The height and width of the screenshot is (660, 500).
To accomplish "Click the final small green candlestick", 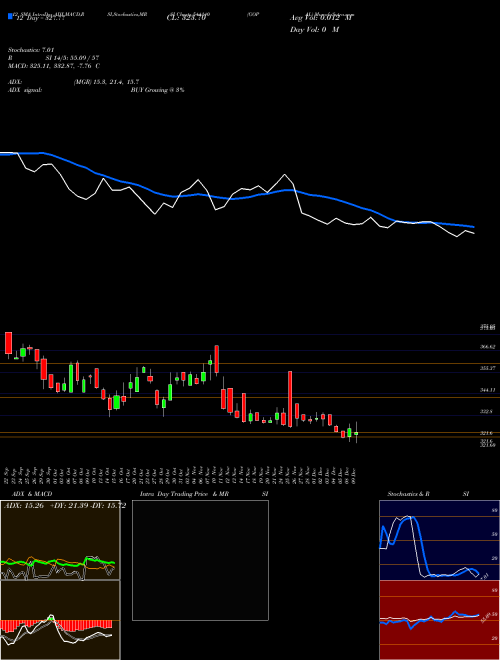I will click(356, 433).
